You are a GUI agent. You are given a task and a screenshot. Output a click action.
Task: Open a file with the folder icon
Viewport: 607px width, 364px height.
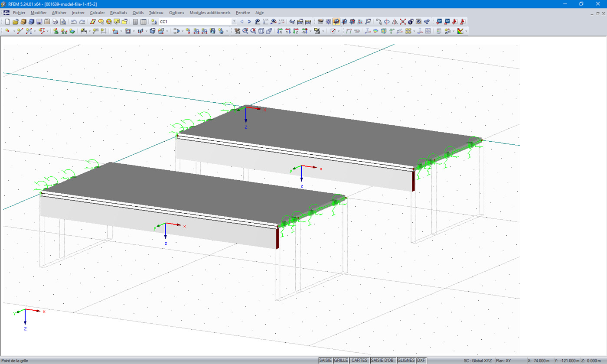(x=15, y=21)
